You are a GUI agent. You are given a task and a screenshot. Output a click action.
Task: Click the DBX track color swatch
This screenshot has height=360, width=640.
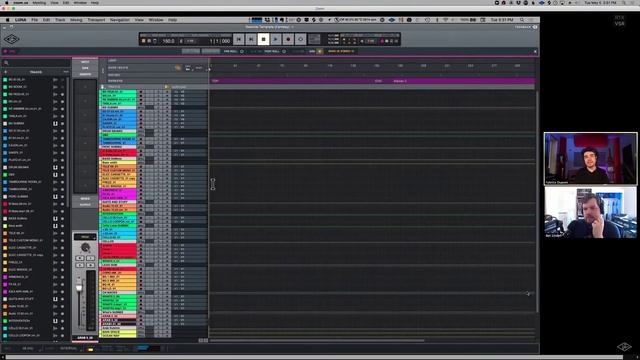pyautogui.click(x=5, y=175)
